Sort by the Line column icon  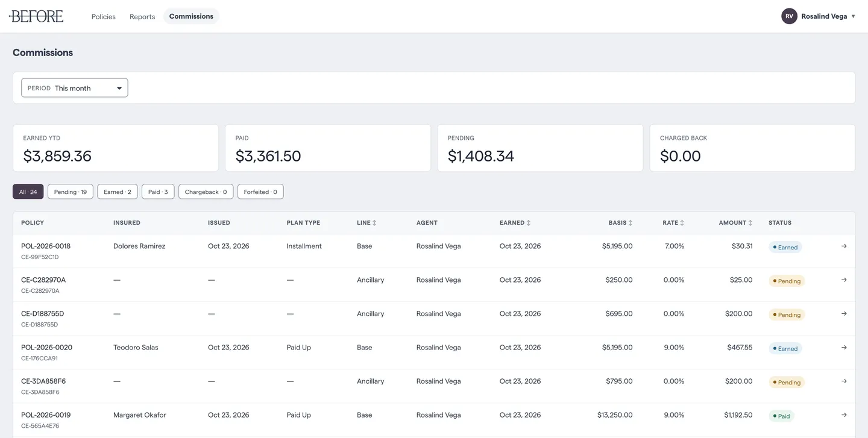point(374,223)
